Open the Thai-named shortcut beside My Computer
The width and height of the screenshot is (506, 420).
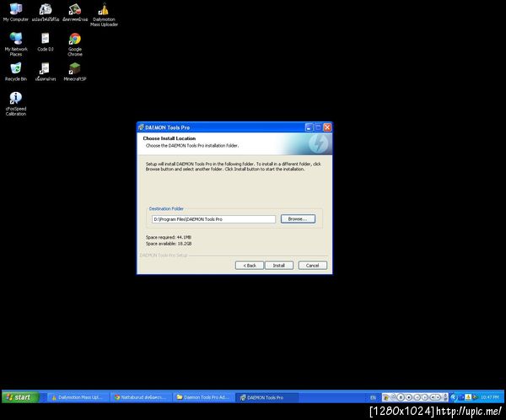(x=46, y=13)
